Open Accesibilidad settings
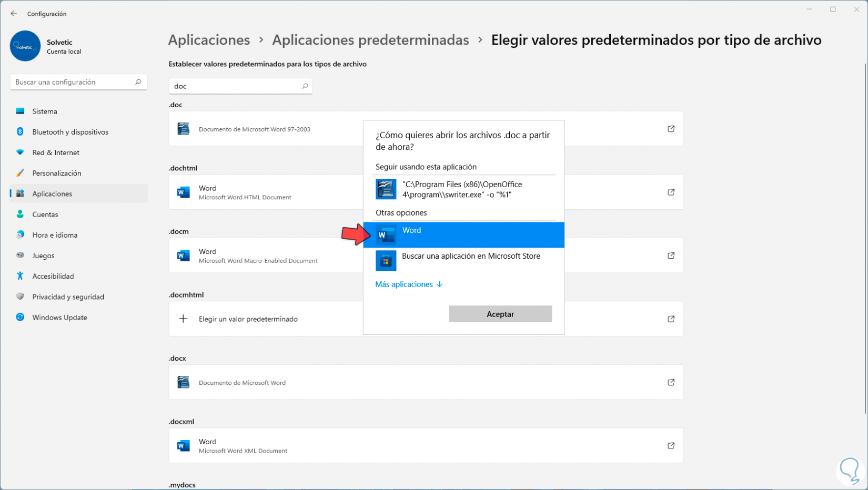 (x=79, y=276)
